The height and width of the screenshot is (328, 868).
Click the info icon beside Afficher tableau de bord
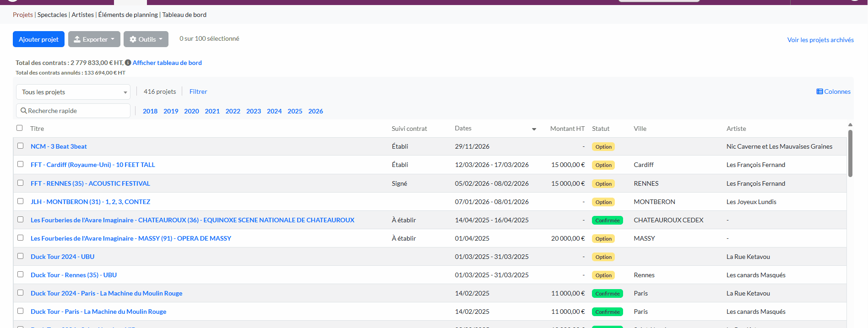tap(128, 63)
